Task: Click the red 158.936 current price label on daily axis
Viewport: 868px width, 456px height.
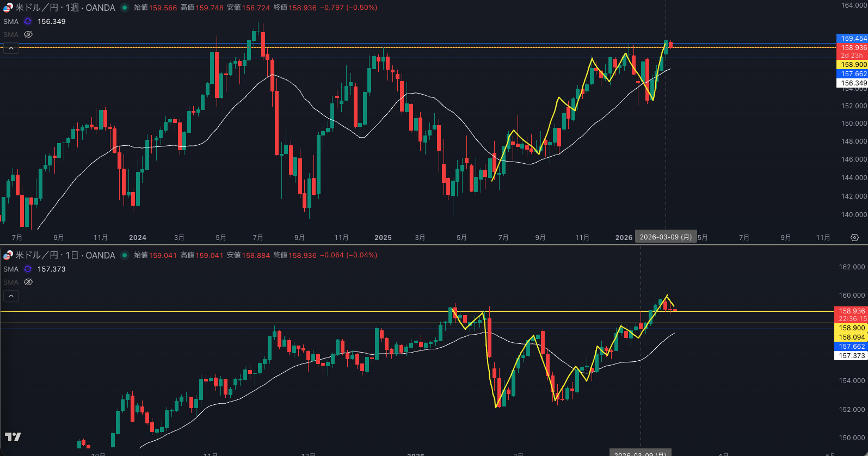Action: [x=851, y=311]
